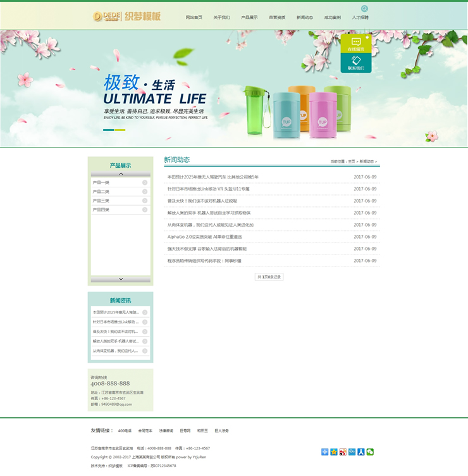Screen dimensions: 468x476
Task: Open the AlphaGo 2.0 news article
Action: (204, 237)
